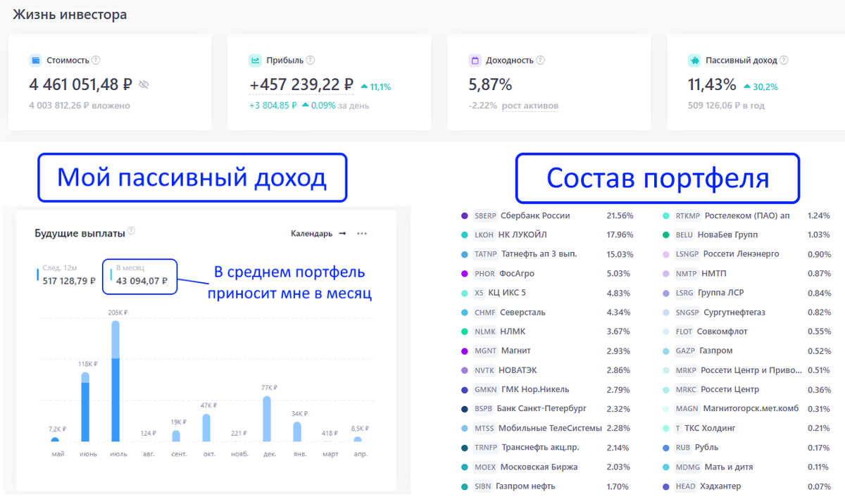Open the three-dots menu of Будущие выплаты

pyautogui.click(x=362, y=234)
